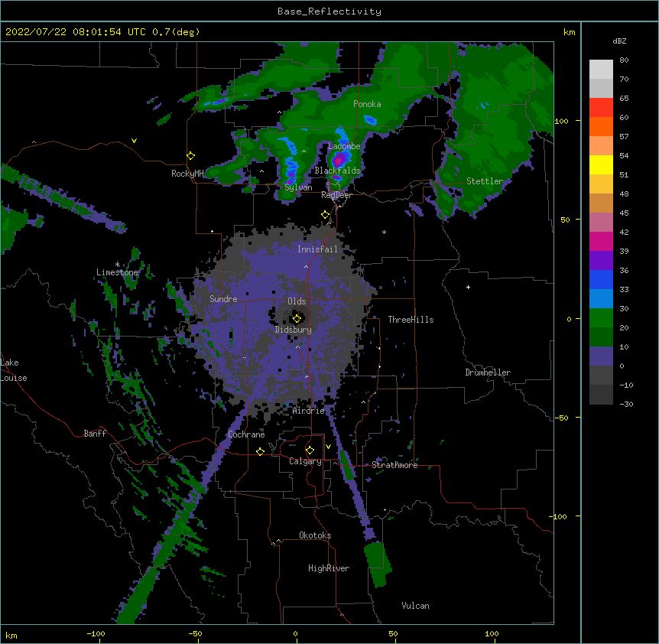Click the HighRiver label

tap(329, 568)
